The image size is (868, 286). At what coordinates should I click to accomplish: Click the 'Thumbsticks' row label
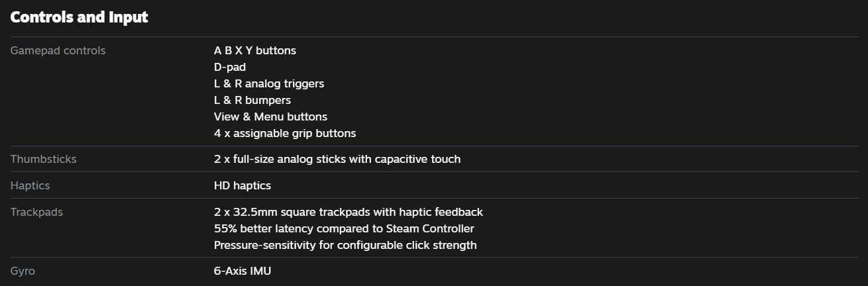point(43,159)
